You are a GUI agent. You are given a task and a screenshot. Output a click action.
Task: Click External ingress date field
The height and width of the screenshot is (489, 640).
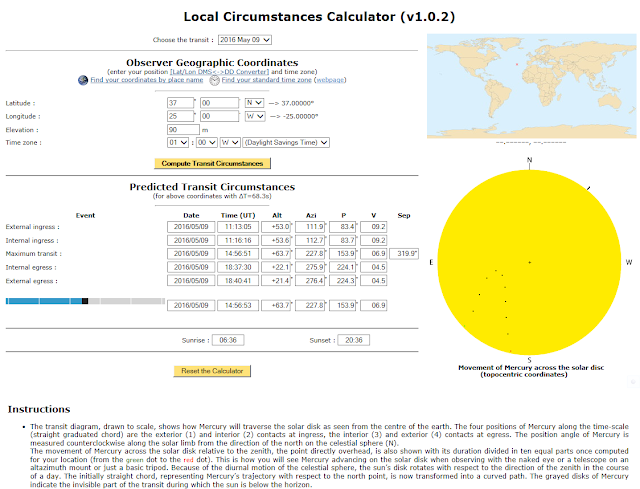coord(191,227)
